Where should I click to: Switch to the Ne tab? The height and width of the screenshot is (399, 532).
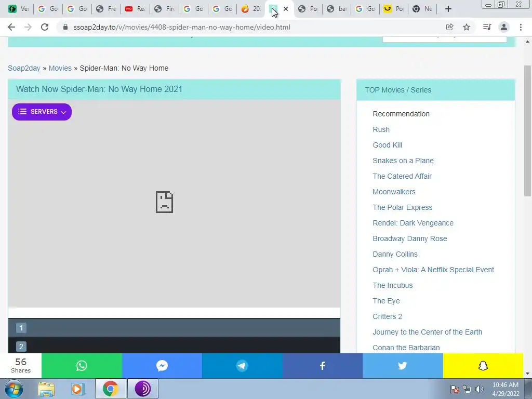422,9
